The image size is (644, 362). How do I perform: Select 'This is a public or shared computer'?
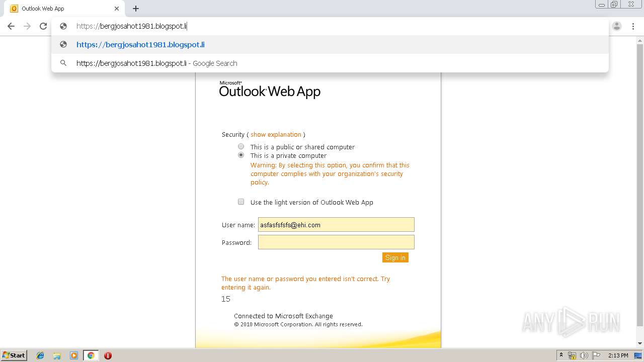click(x=241, y=146)
